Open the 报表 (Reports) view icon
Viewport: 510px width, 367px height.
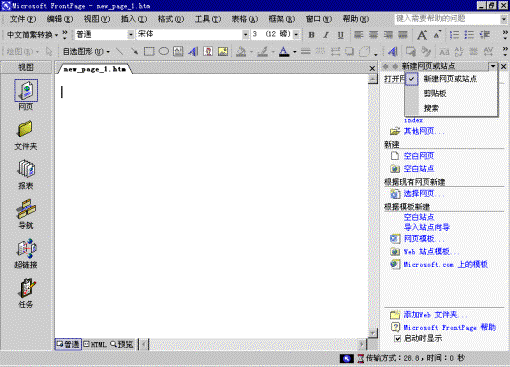tap(26, 175)
